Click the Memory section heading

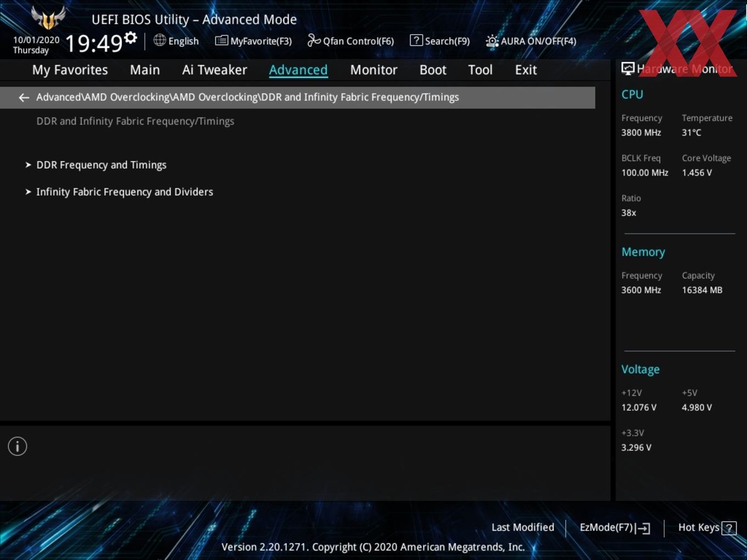point(643,252)
